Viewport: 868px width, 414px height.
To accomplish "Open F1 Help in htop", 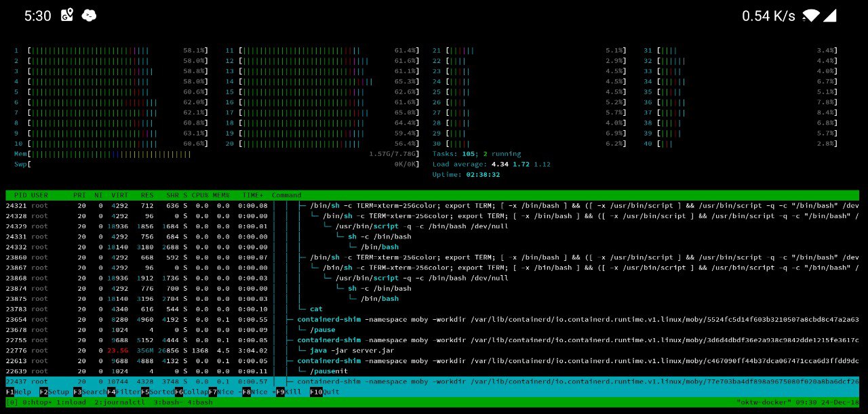I will pyautogui.click(x=18, y=392).
